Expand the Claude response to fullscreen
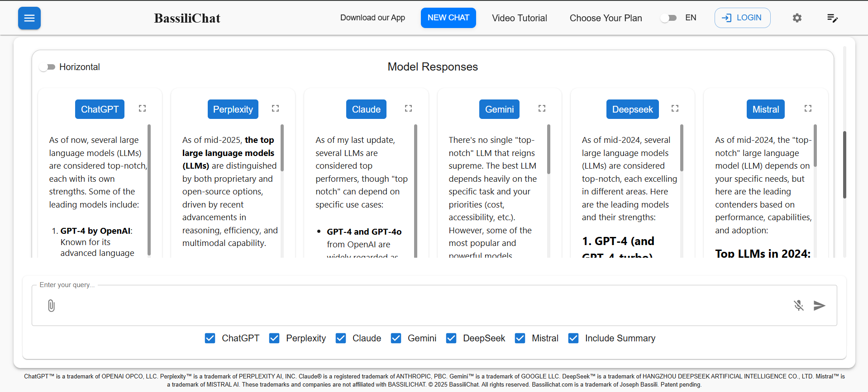The height and width of the screenshot is (392, 868). pos(408,109)
